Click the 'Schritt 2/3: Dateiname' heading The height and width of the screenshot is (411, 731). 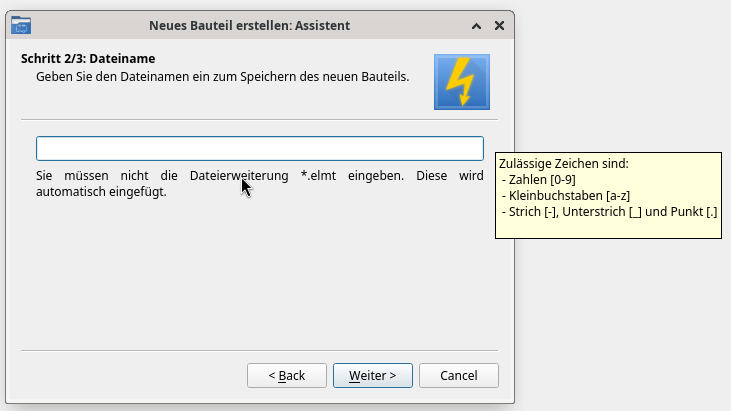click(x=88, y=59)
